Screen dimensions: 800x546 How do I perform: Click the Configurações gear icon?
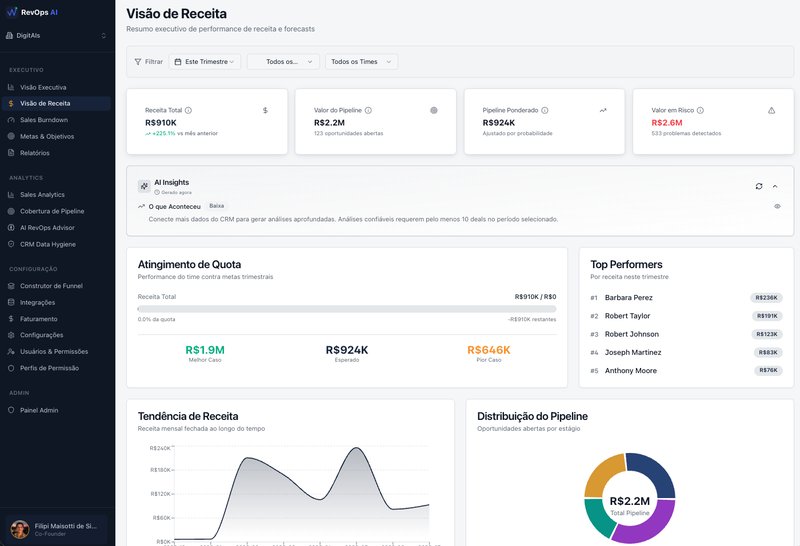(x=11, y=335)
